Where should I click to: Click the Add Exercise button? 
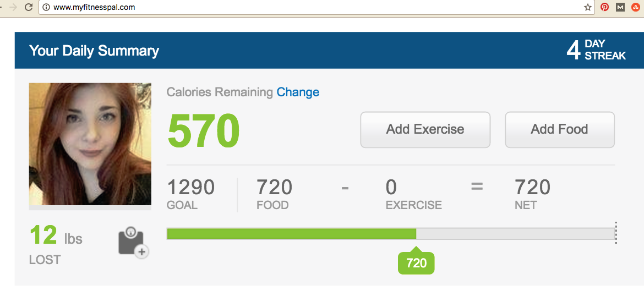tap(425, 130)
